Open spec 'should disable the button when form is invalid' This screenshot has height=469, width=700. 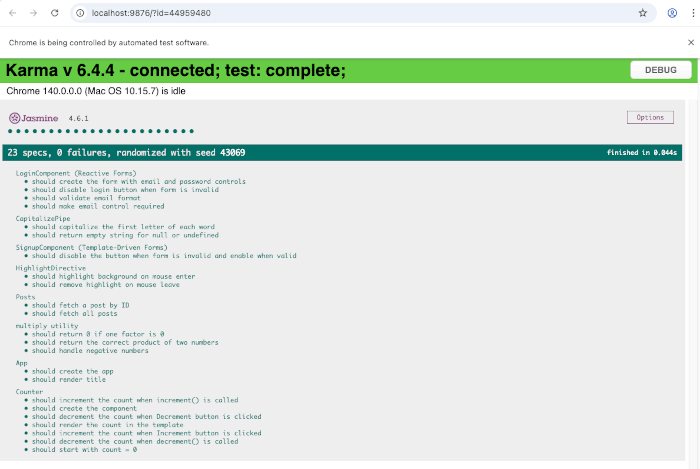coord(164,256)
